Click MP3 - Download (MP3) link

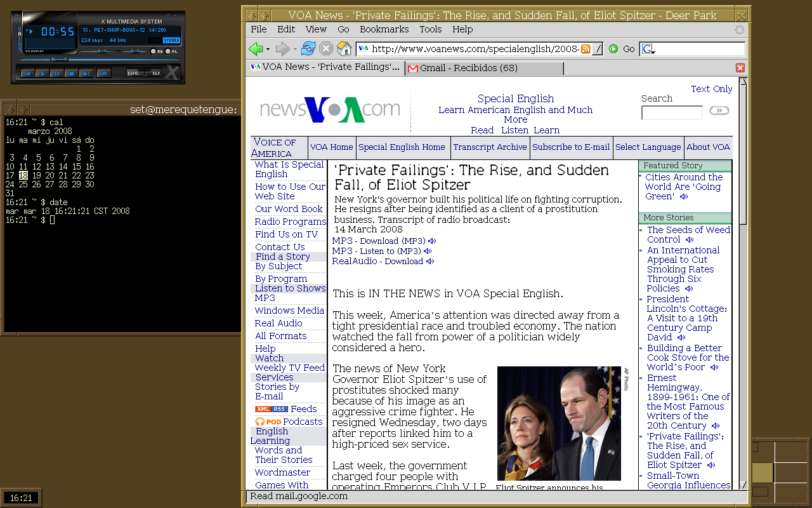coord(379,241)
